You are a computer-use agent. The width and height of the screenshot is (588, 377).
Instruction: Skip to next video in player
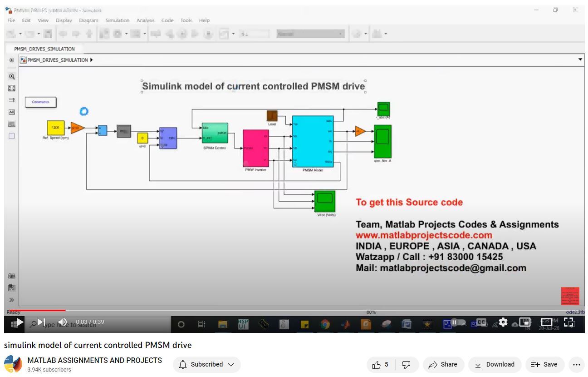click(41, 322)
